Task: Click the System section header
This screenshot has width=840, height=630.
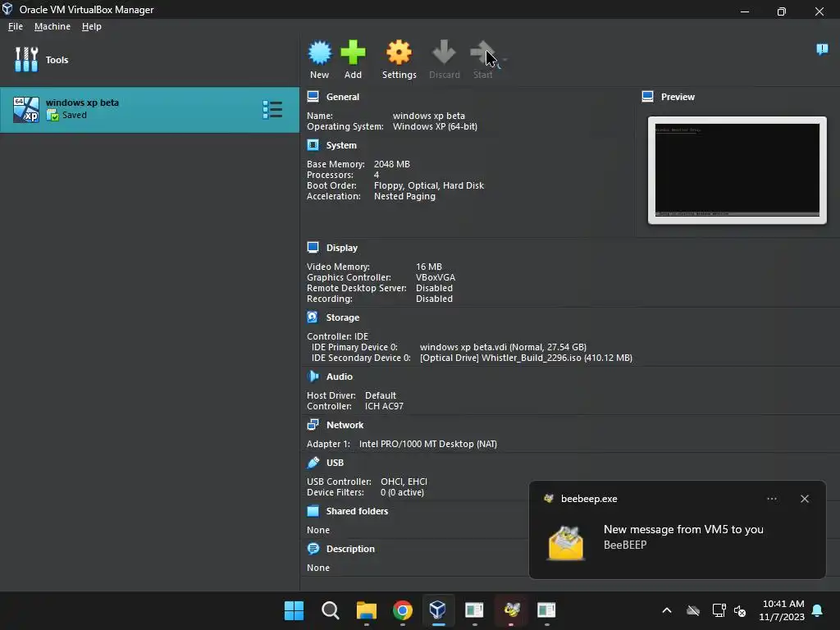Action: coord(341,145)
